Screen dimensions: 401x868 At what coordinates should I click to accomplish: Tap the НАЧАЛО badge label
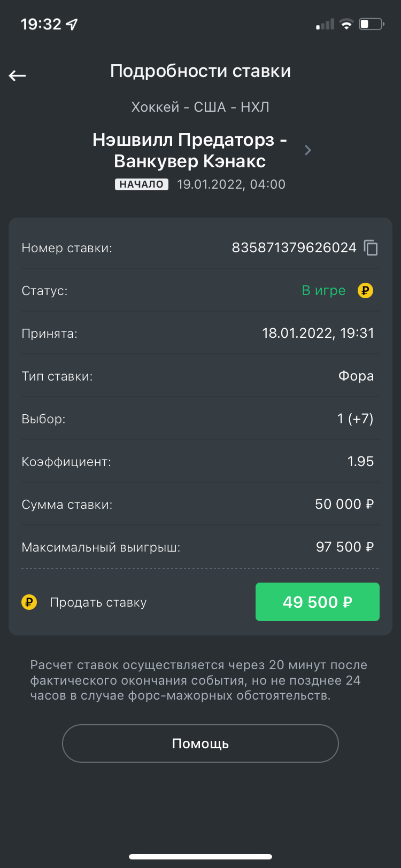click(142, 184)
